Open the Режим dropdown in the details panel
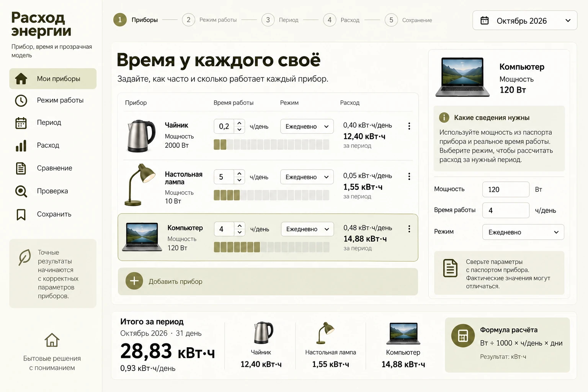Image resolution: width=588 pixels, height=392 pixels. (523, 232)
